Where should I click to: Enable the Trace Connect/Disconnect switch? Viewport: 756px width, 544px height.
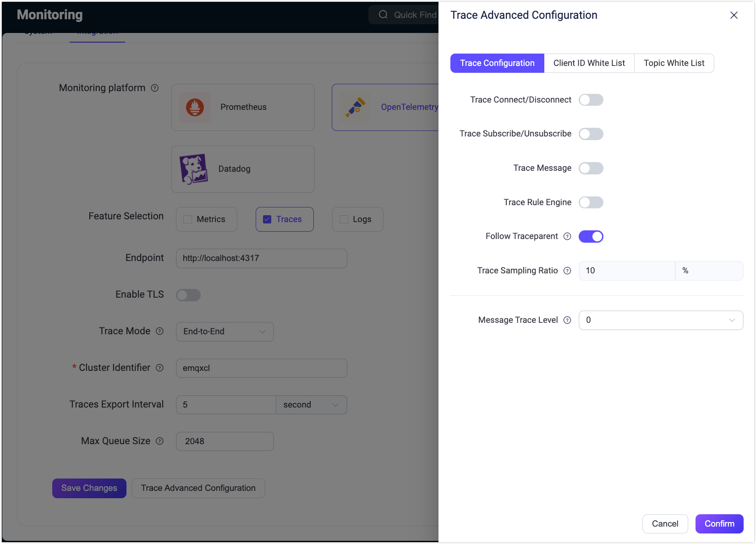[x=591, y=100]
